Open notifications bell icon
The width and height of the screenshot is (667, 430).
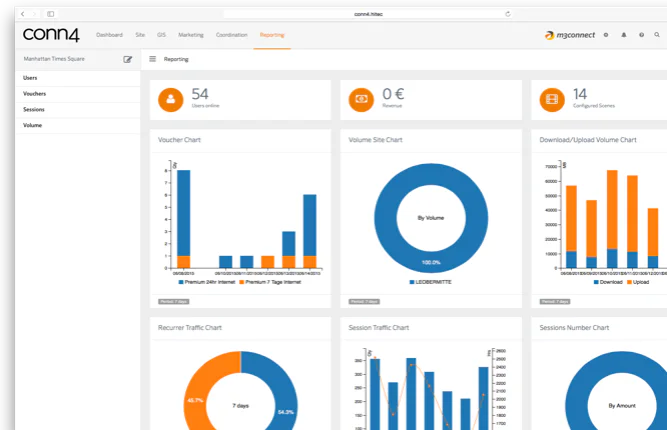(x=624, y=35)
